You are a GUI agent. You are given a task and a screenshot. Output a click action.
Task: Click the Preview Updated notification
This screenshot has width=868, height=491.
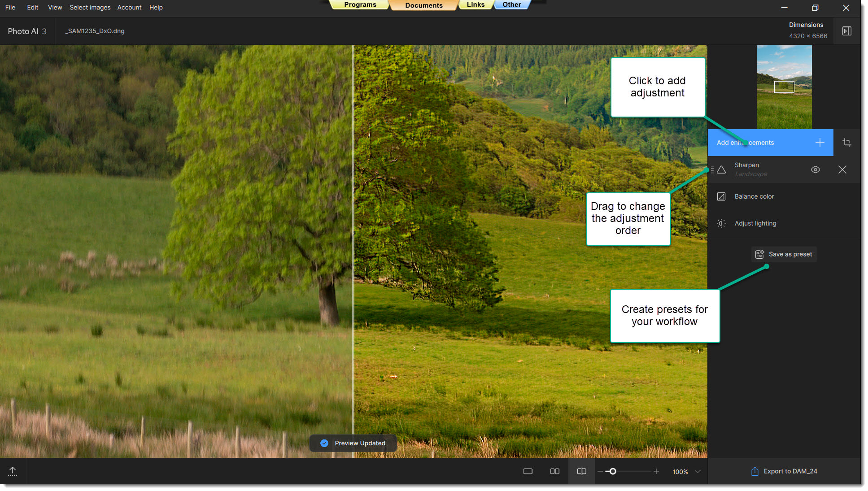353,443
